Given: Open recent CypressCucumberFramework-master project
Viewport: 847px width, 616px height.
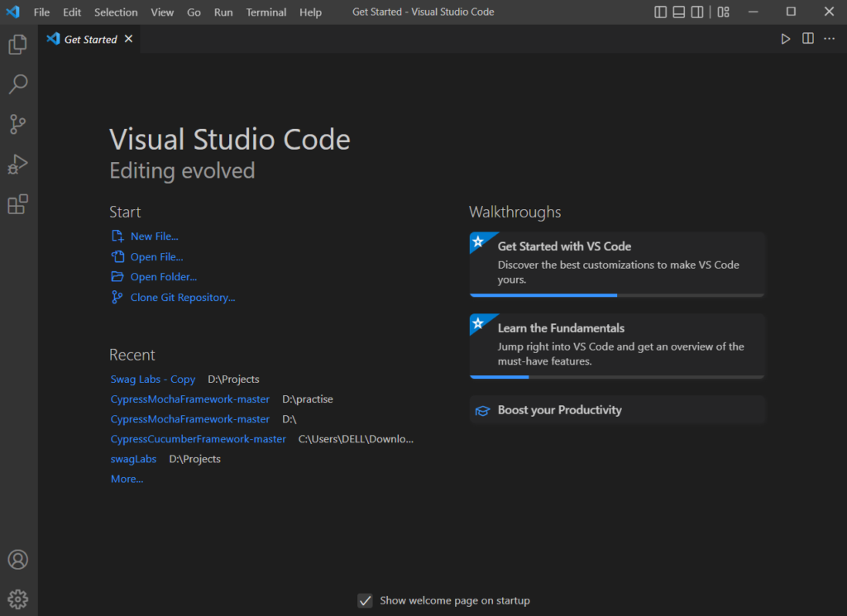Looking at the screenshot, I should pos(199,439).
